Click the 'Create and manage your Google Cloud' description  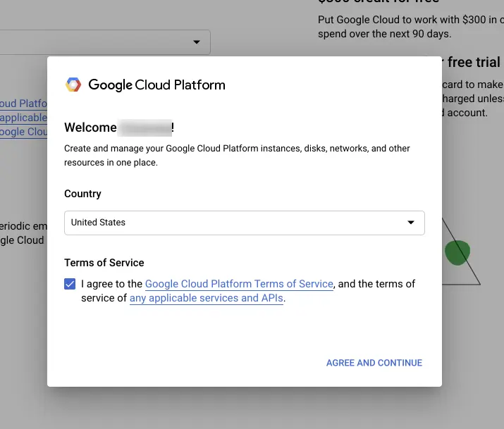237,156
